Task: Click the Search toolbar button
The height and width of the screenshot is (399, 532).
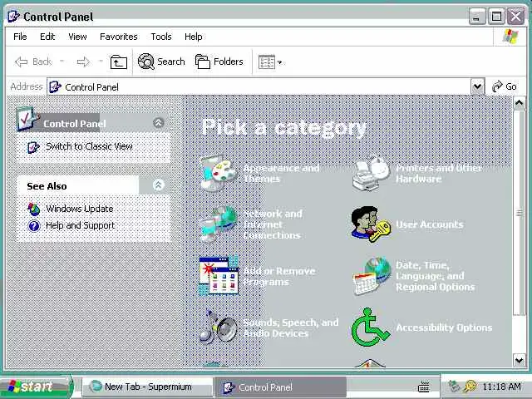Action: click(161, 62)
